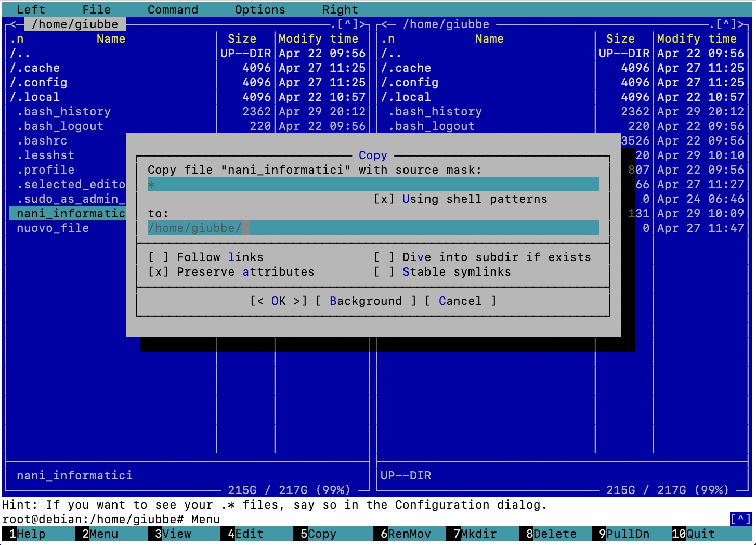Viewport: 756px width, 545px height.
Task: Cancel the Copy dialog
Action: [x=460, y=301]
